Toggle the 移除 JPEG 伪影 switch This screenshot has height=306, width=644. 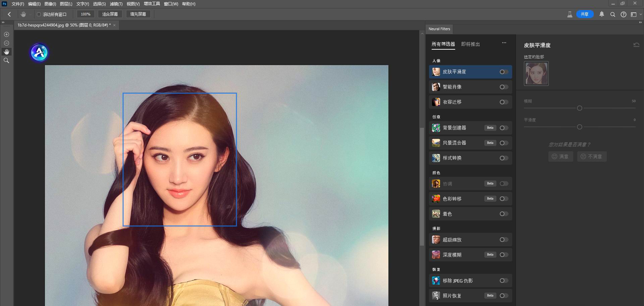click(504, 280)
